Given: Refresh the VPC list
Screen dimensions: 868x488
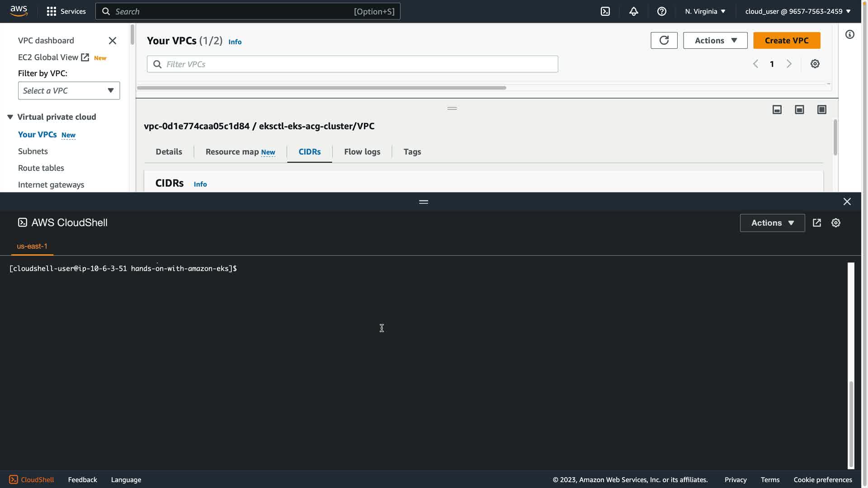Looking at the screenshot, I should pyautogui.click(x=664, y=40).
